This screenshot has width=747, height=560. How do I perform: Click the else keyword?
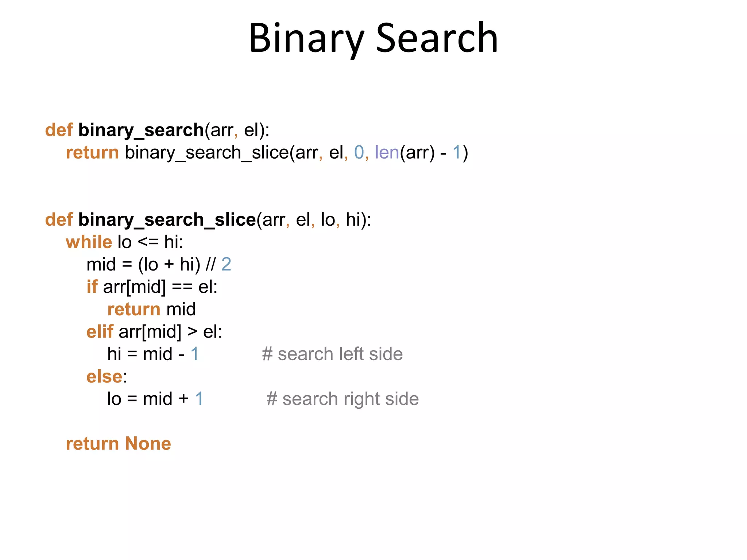(104, 377)
